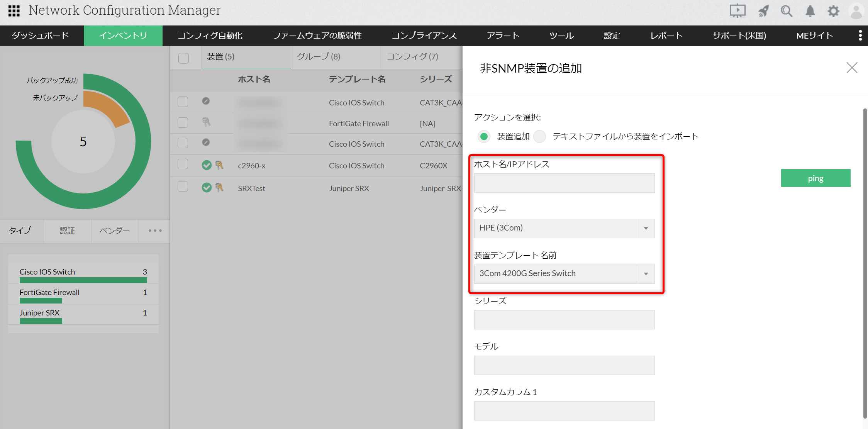Click the ホスト名/IPアドレス input field

tap(564, 183)
